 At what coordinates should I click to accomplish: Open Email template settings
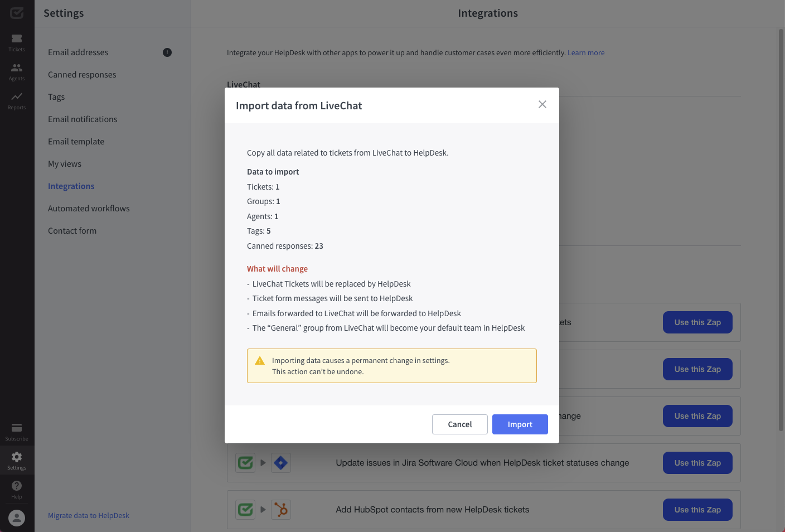(x=76, y=142)
